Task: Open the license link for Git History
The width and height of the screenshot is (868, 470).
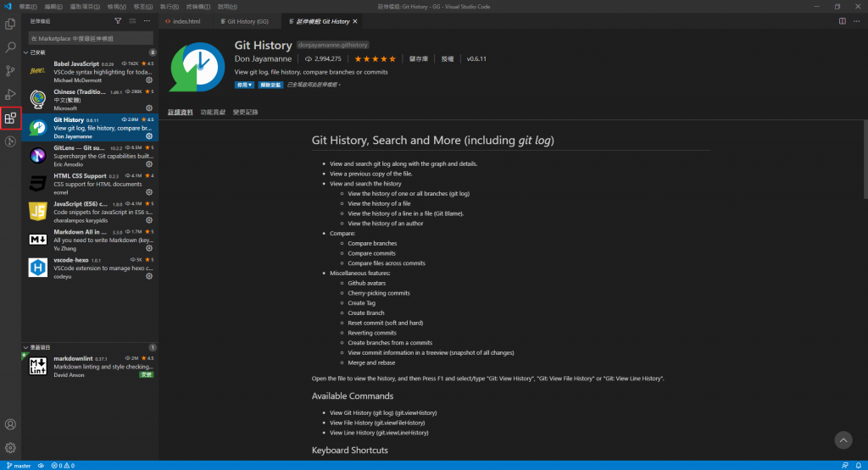Action: [x=448, y=58]
